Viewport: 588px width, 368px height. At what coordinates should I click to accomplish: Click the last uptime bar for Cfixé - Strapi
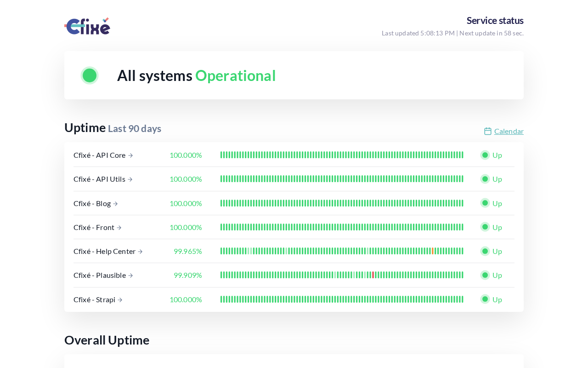point(462,299)
